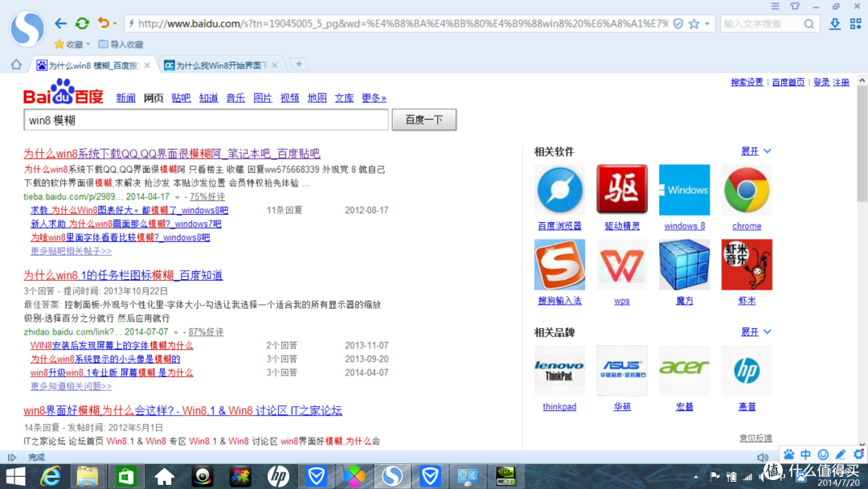Open Internet Explorer from taskbar

51,476
